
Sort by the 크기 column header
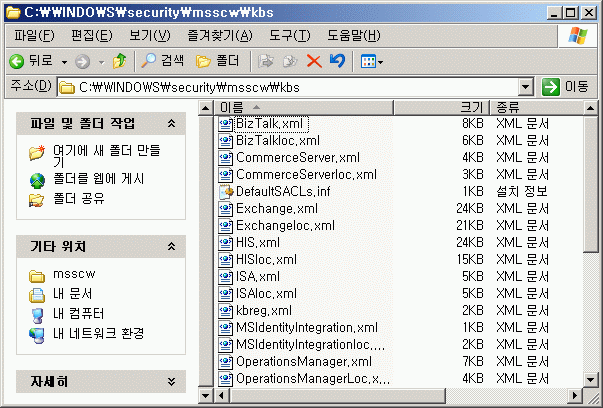[441, 107]
